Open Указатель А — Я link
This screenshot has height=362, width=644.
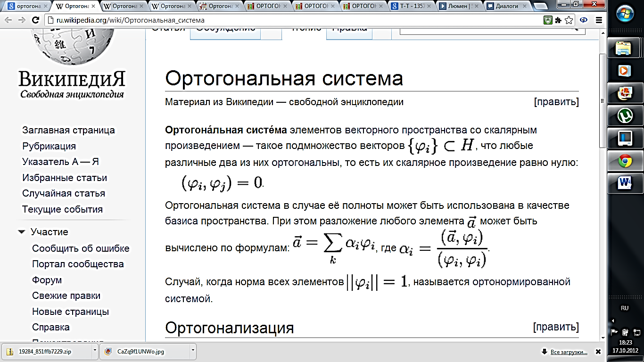click(60, 162)
